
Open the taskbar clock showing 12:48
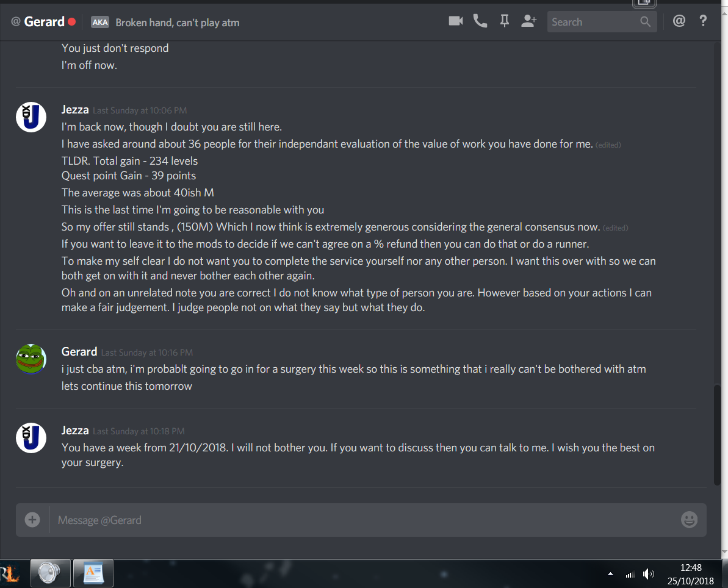tap(690, 574)
